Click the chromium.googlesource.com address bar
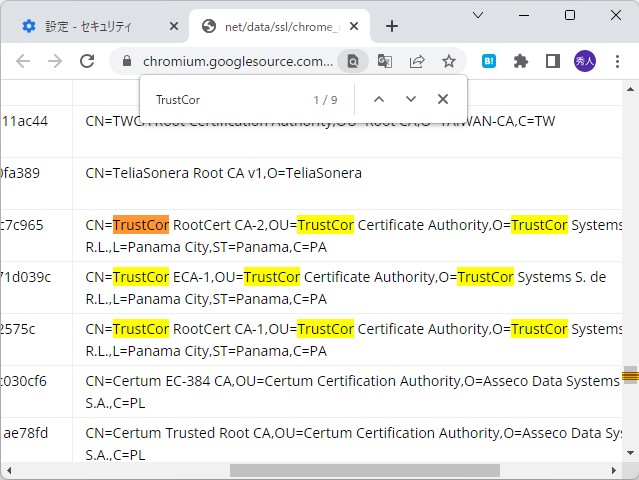Image resolution: width=639 pixels, height=480 pixels. [x=238, y=62]
